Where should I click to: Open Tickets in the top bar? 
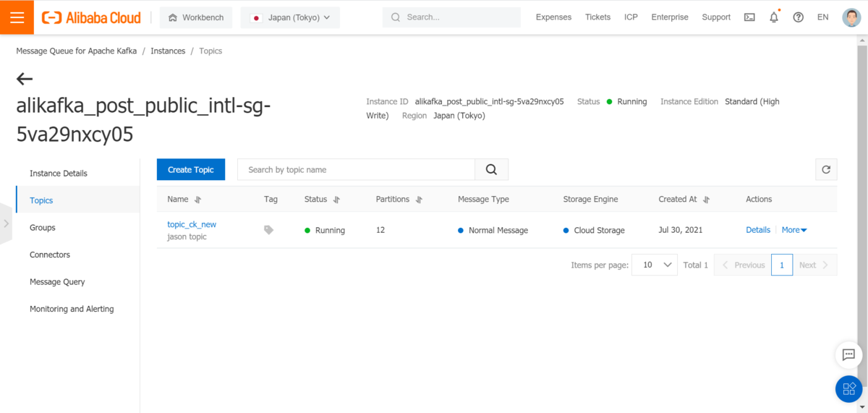pyautogui.click(x=597, y=17)
